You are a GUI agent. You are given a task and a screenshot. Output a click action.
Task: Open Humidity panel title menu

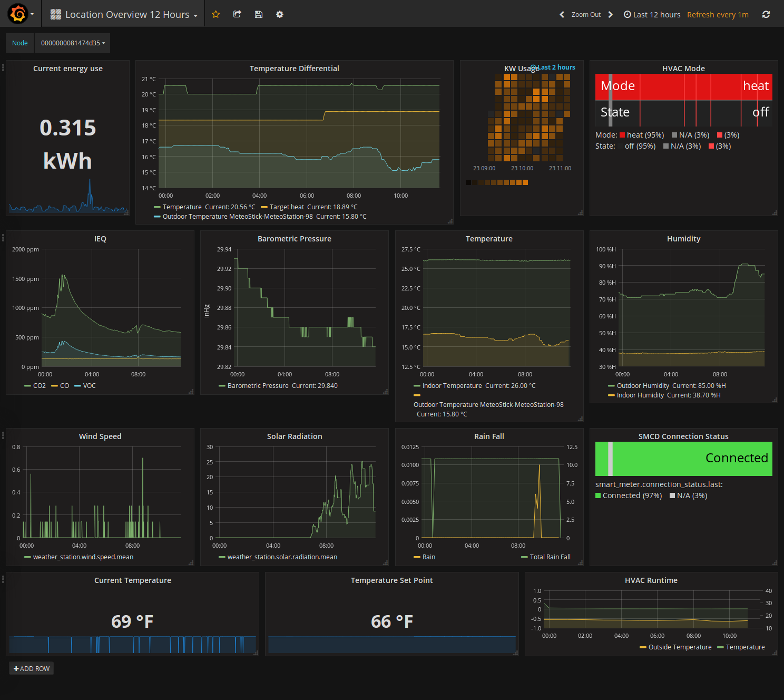coord(683,239)
